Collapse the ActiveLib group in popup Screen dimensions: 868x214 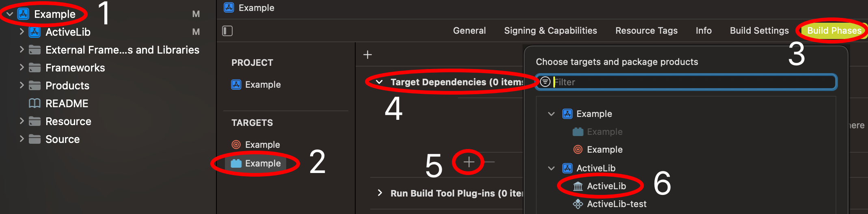(551, 168)
